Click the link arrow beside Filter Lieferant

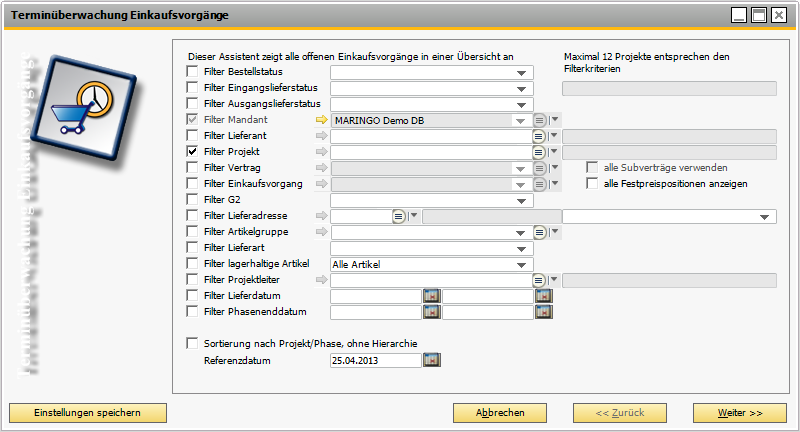[321, 136]
